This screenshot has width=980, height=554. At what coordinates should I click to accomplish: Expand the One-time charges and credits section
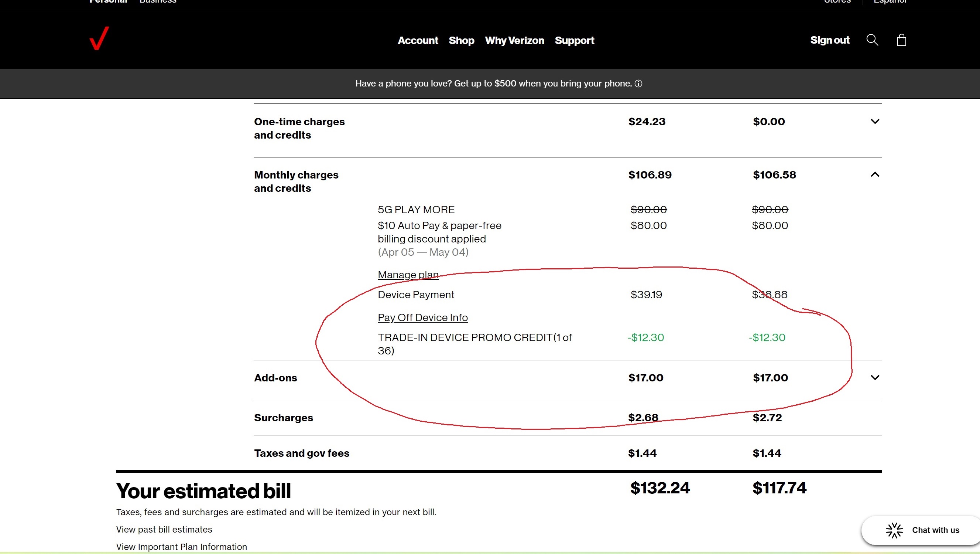click(875, 122)
